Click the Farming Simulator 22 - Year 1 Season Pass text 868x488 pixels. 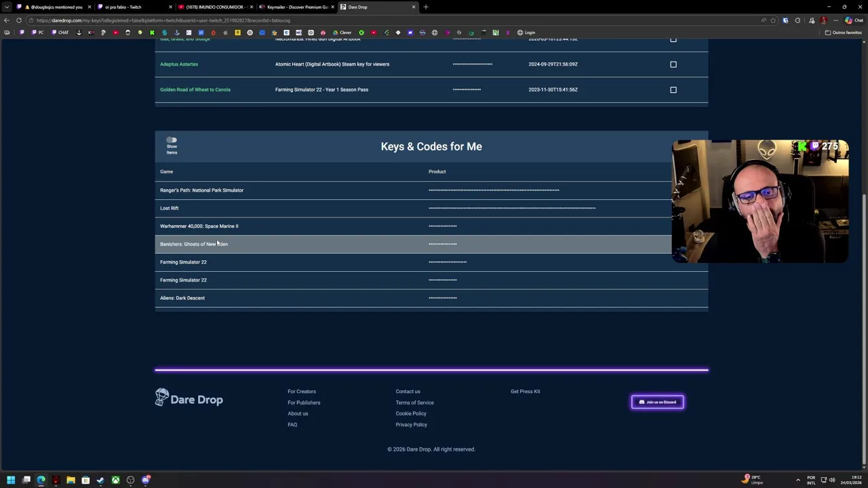(x=321, y=89)
